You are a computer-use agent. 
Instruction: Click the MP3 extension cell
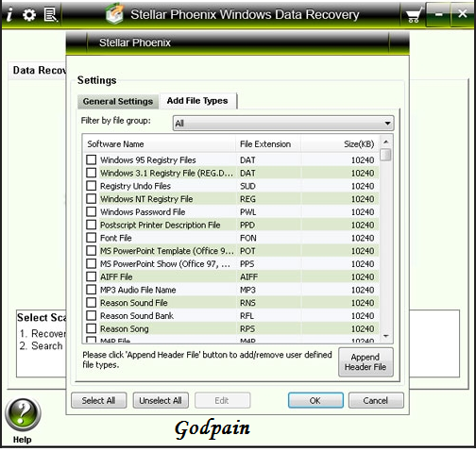[247, 290]
